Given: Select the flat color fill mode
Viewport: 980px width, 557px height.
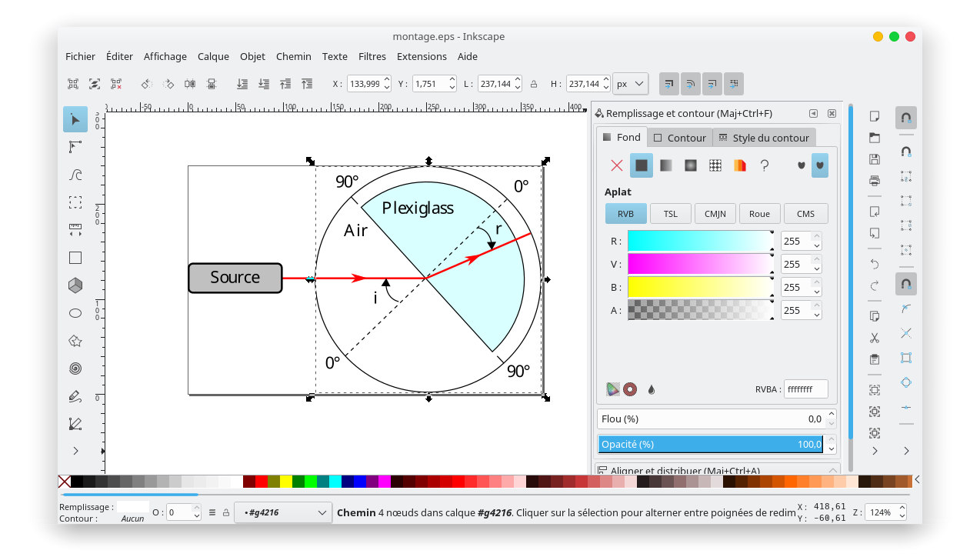Looking at the screenshot, I should pos(641,165).
